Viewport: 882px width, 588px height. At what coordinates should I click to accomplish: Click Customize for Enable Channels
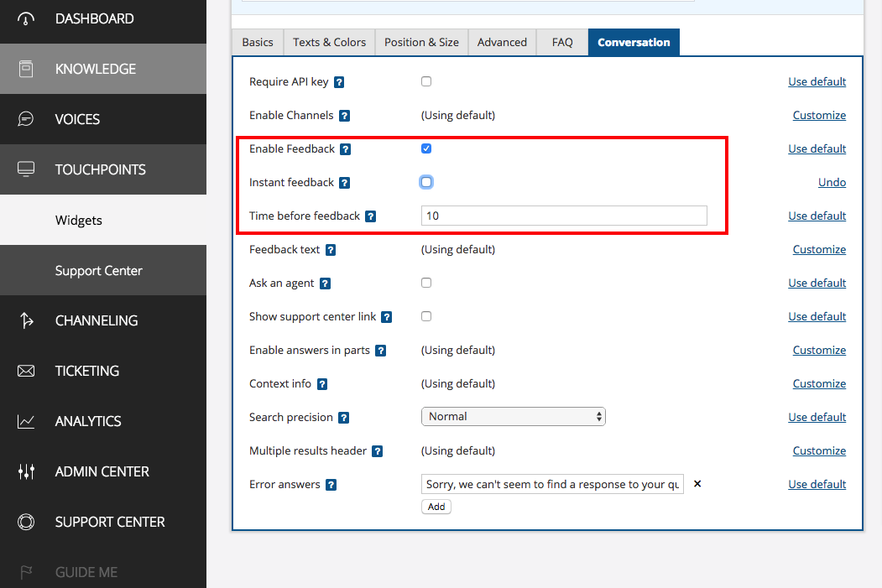819,115
